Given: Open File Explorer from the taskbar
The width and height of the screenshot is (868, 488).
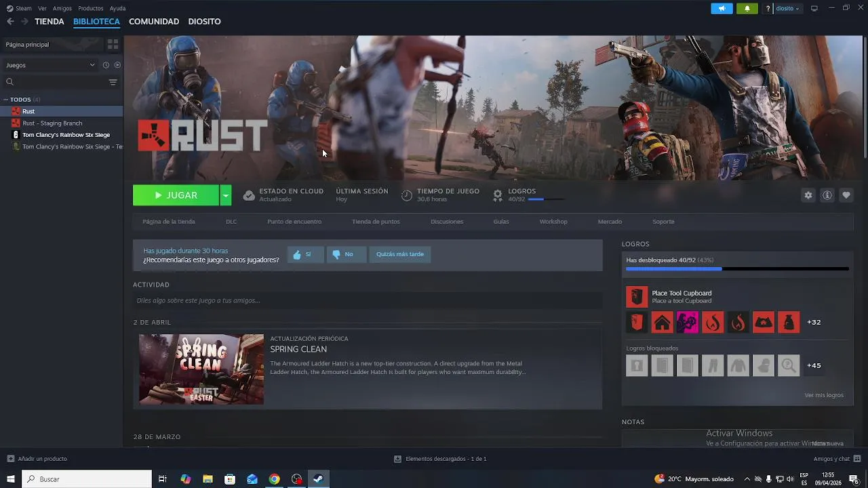Looking at the screenshot, I should [x=208, y=479].
